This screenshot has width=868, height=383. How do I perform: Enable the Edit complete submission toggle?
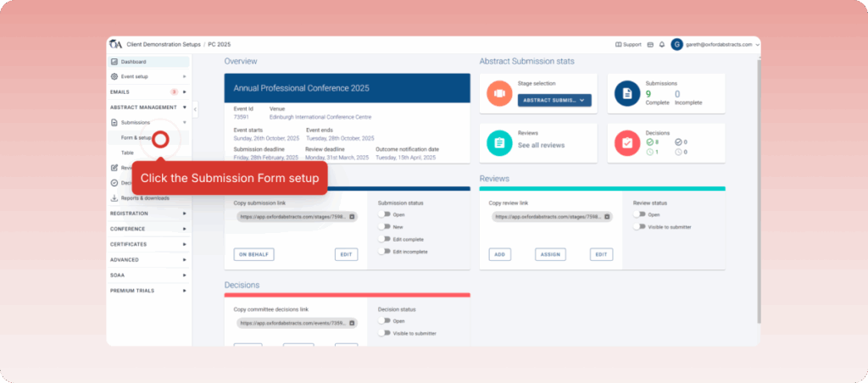coord(385,239)
